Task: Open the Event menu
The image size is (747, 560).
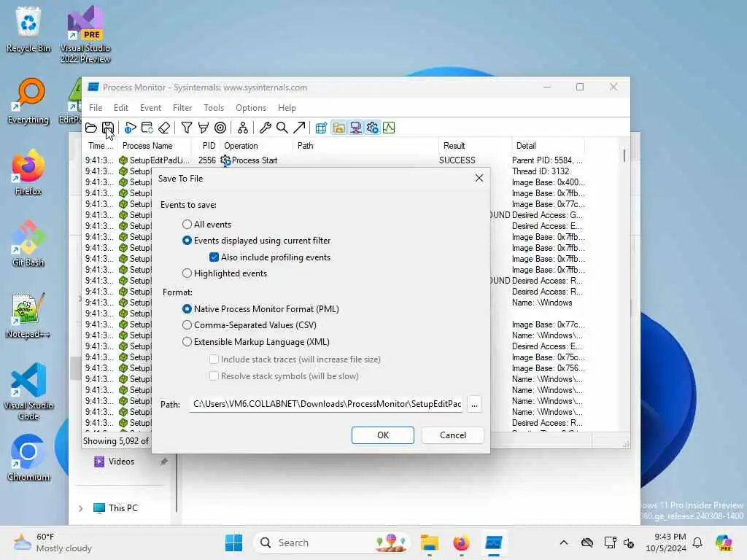Action: (x=150, y=108)
